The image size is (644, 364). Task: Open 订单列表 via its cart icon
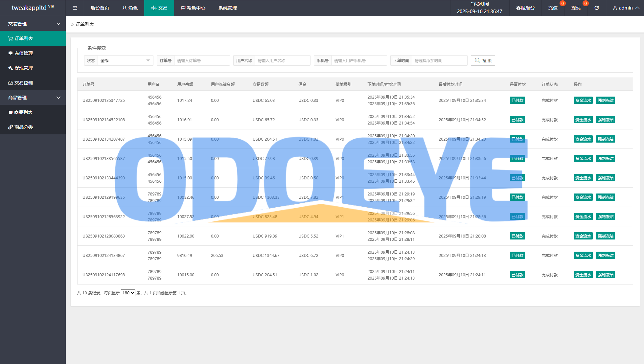click(11, 38)
